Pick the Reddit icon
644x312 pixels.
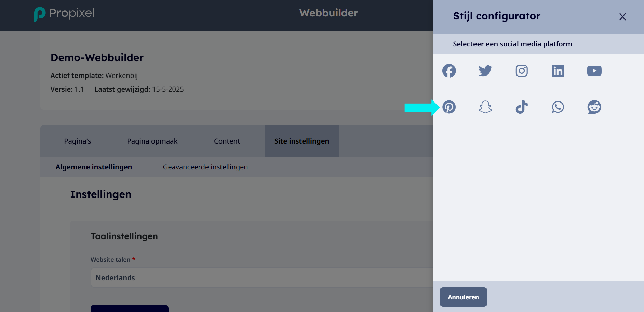tap(594, 107)
